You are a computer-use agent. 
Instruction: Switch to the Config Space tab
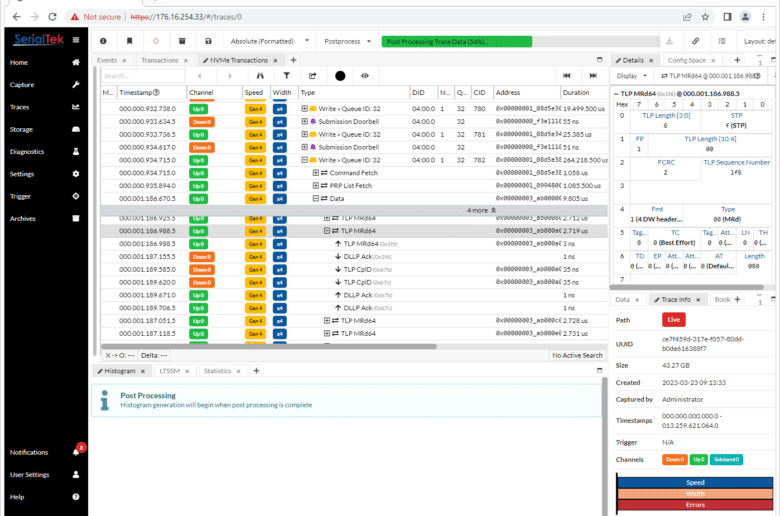[686, 60]
